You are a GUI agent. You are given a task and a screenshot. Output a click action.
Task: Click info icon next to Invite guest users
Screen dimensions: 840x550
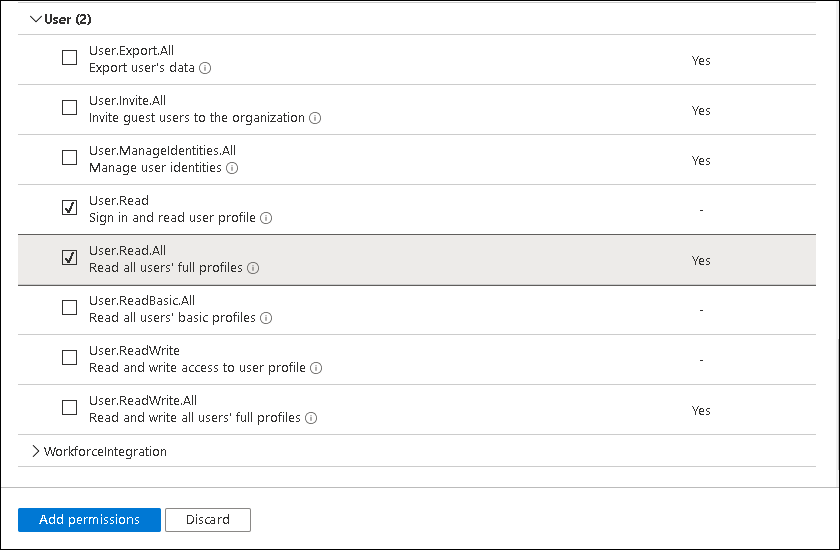[315, 118]
